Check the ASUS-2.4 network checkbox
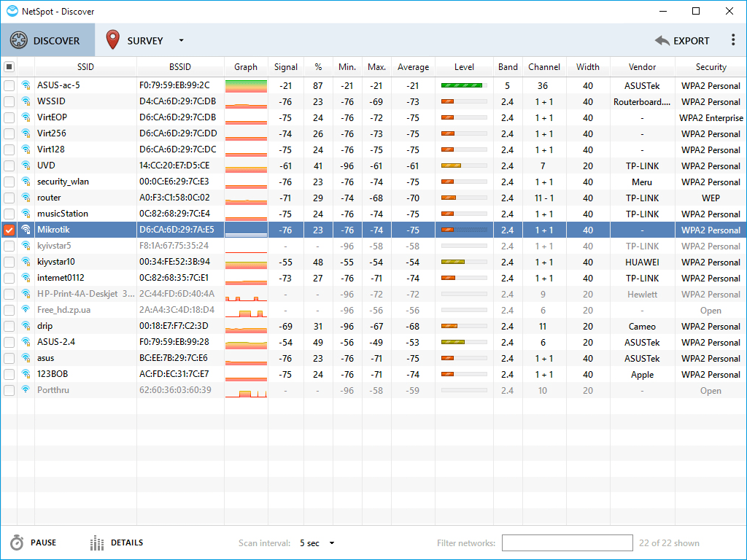Screen dimensions: 747x560 coord(9,343)
